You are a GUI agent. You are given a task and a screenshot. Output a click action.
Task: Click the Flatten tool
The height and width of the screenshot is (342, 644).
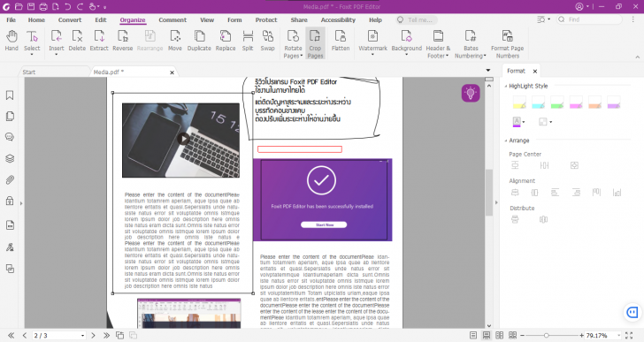(x=341, y=41)
